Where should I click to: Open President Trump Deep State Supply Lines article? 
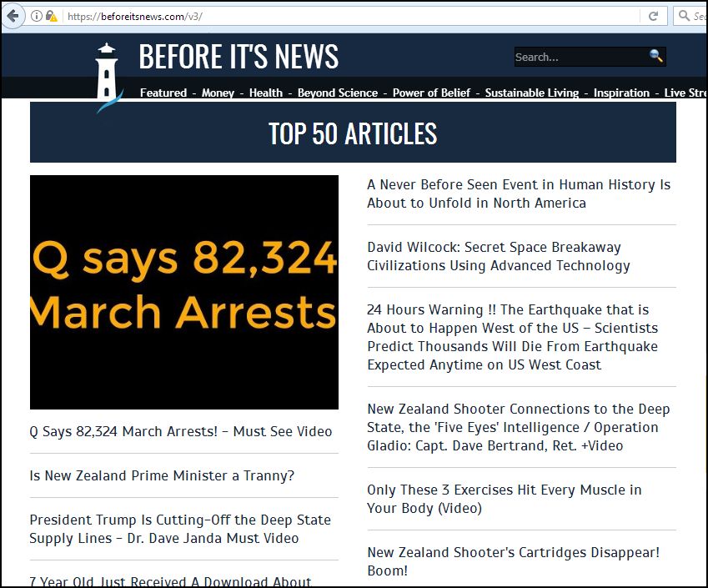[x=180, y=529]
